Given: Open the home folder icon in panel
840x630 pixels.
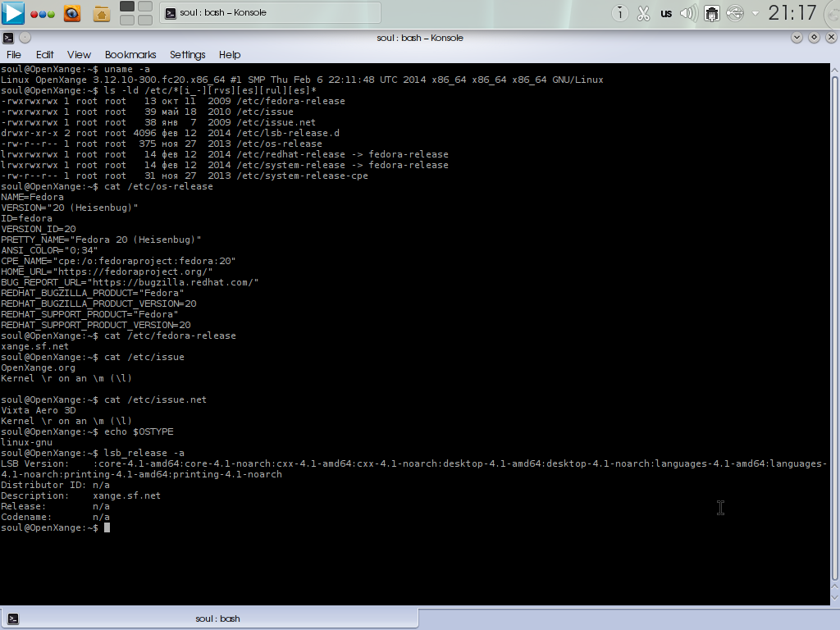Looking at the screenshot, I should [x=101, y=13].
